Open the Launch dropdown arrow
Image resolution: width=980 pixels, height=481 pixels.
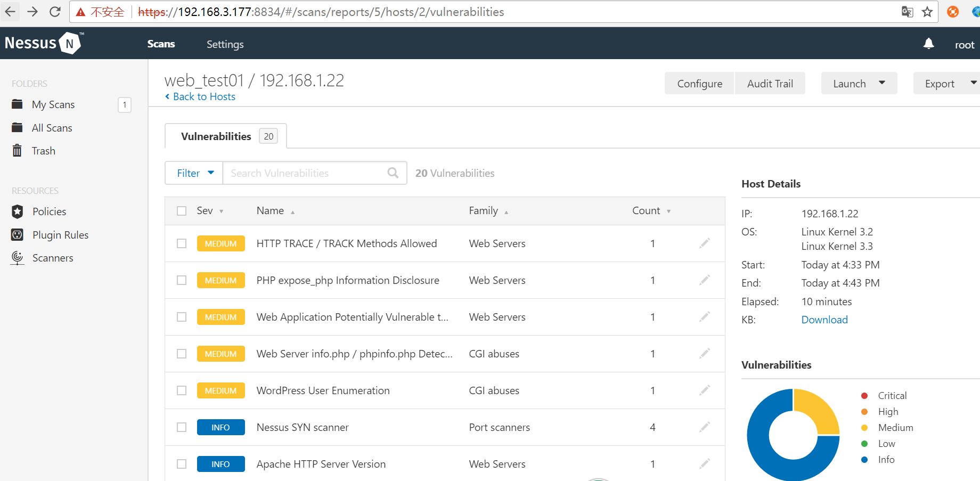[x=882, y=83]
